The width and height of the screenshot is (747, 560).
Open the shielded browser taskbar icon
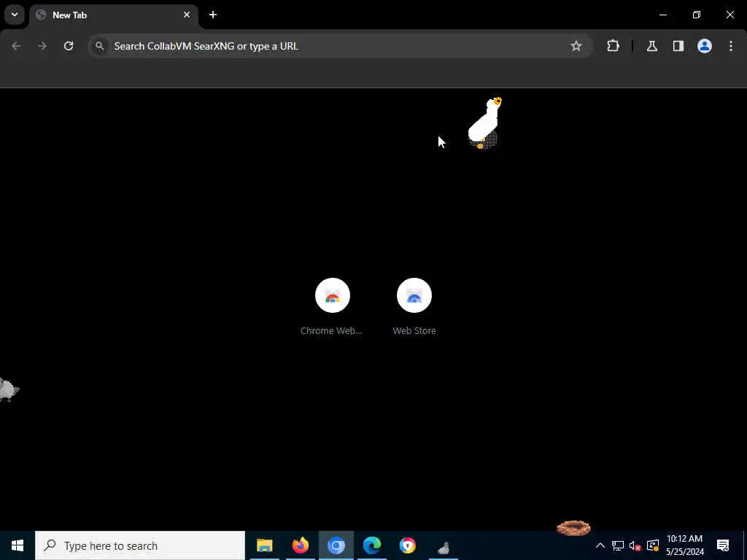pyautogui.click(x=408, y=545)
